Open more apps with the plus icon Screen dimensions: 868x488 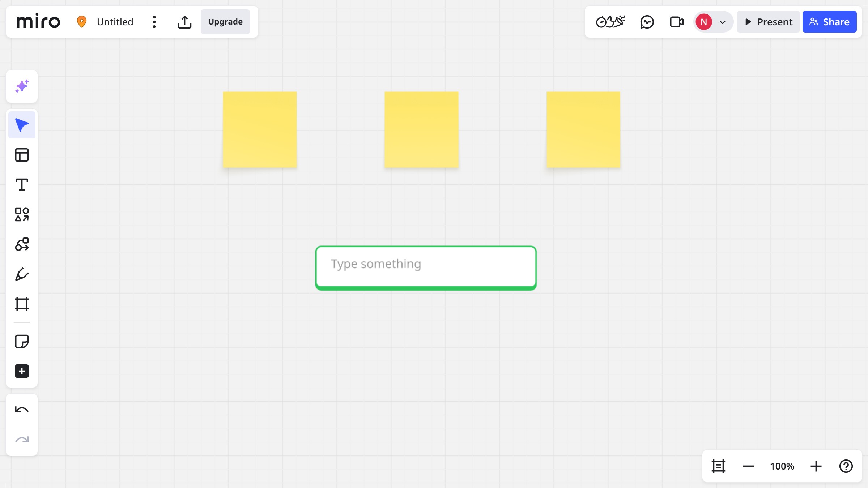(22, 371)
